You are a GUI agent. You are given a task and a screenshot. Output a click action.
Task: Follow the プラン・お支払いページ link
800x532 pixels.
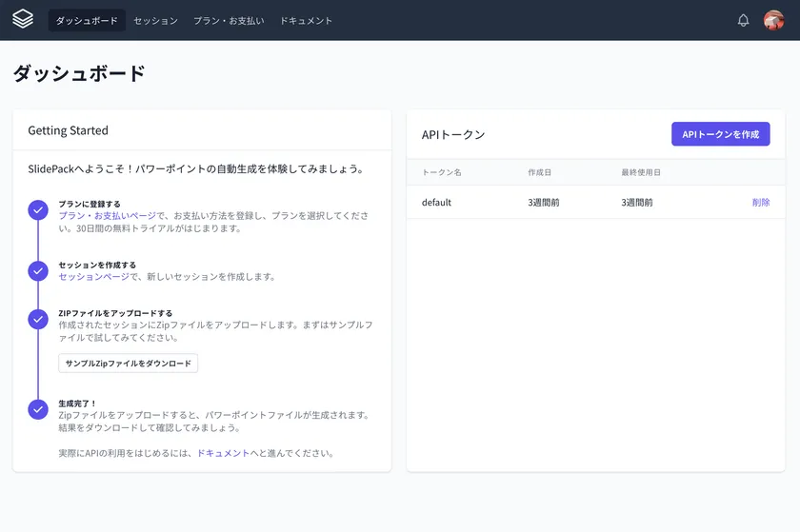(x=107, y=216)
